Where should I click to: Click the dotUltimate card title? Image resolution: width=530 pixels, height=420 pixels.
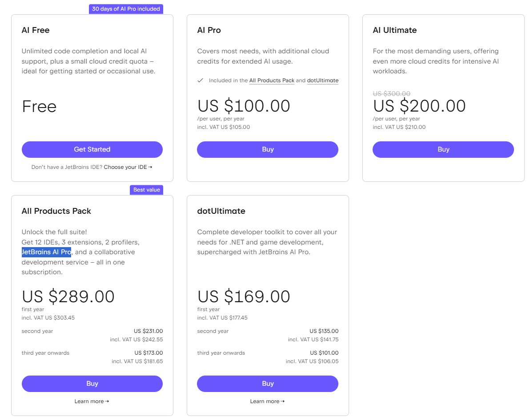tap(221, 211)
